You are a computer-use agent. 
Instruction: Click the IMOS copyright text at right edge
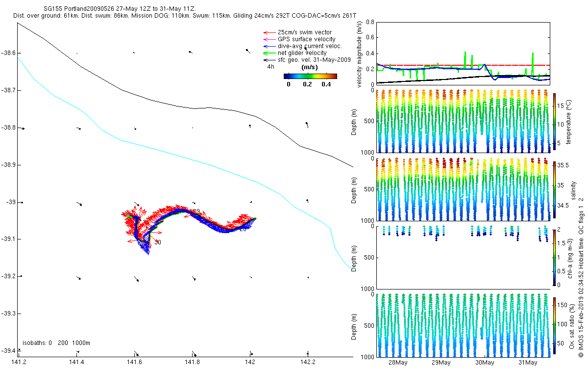[581, 294]
